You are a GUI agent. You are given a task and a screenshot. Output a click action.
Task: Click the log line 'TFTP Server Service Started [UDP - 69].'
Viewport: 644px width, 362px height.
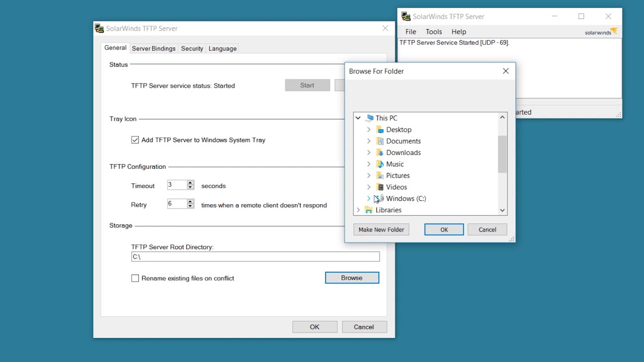454,43
